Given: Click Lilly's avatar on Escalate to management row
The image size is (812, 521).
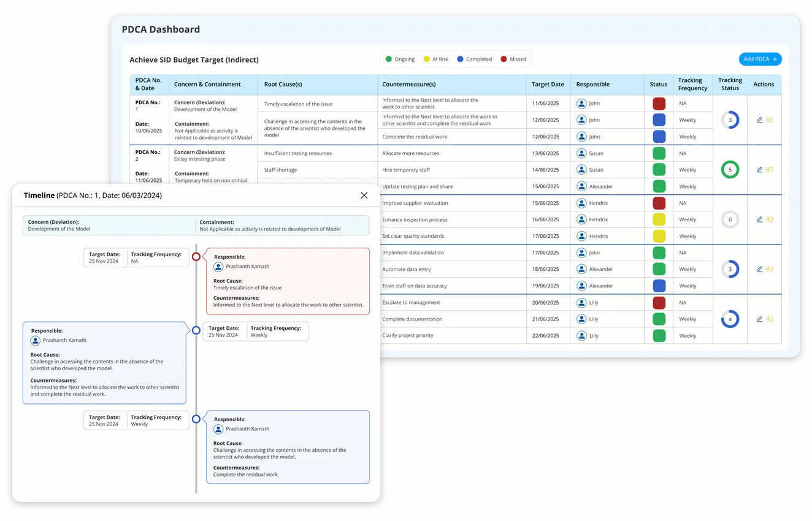Looking at the screenshot, I should point(581,302).
